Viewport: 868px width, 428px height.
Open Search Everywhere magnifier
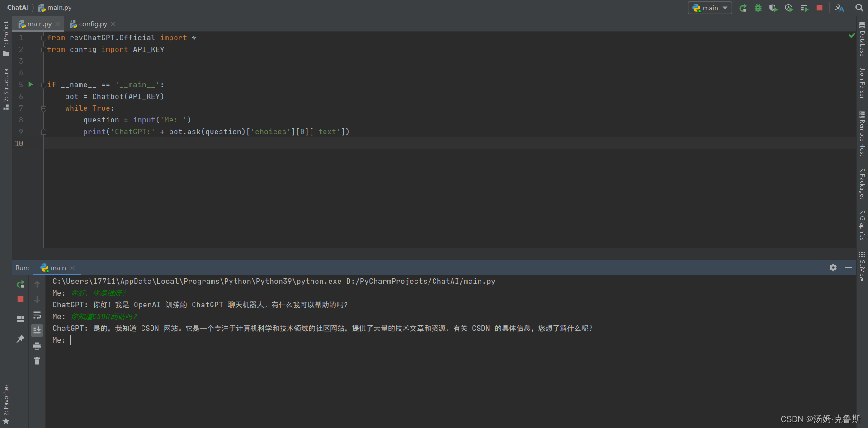point(859,8)
